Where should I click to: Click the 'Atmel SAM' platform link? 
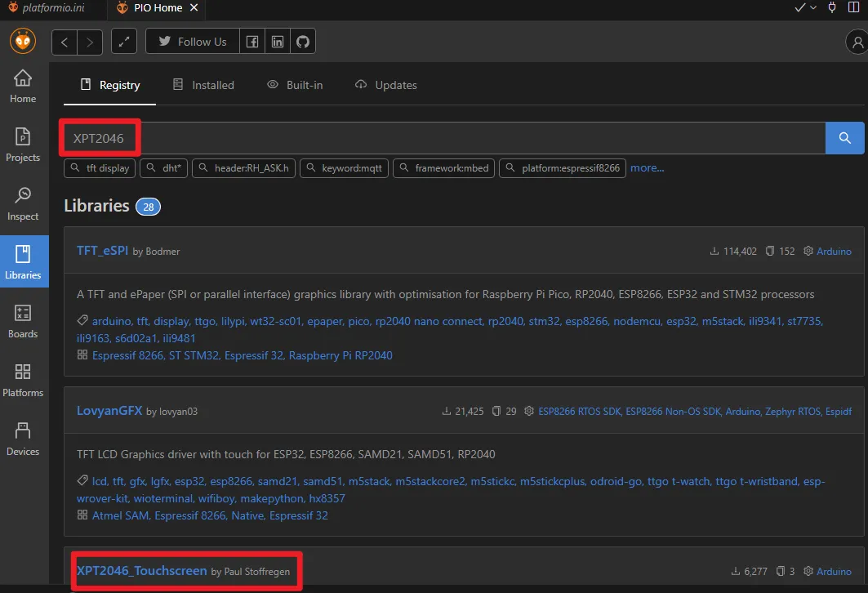pos(120,515)
